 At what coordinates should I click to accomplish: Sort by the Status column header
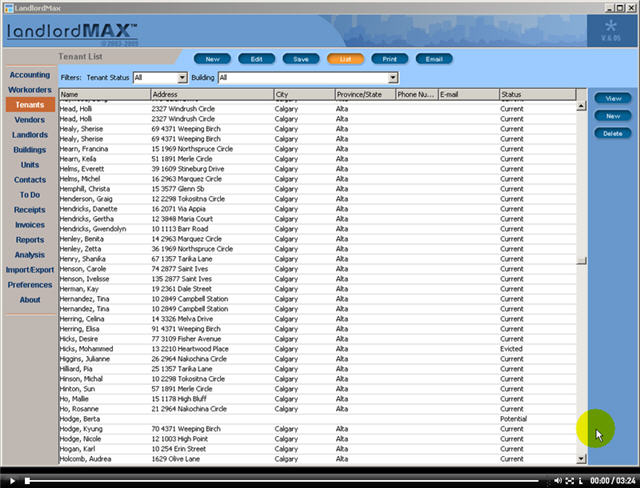(538, 94)
